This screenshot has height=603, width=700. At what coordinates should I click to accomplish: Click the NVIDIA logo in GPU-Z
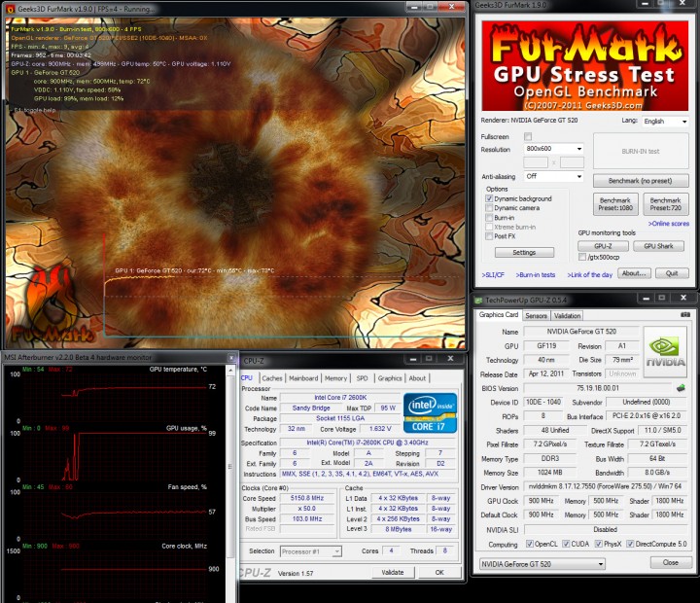[x=665, y=352]
